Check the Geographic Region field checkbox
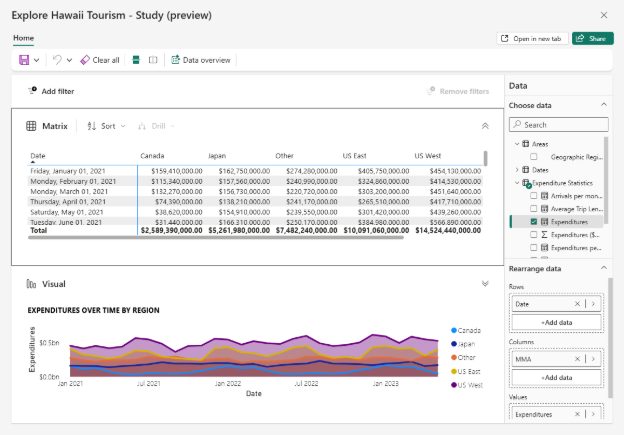The width and height of the screenshot is (624, 435). [x=534, y=157]
